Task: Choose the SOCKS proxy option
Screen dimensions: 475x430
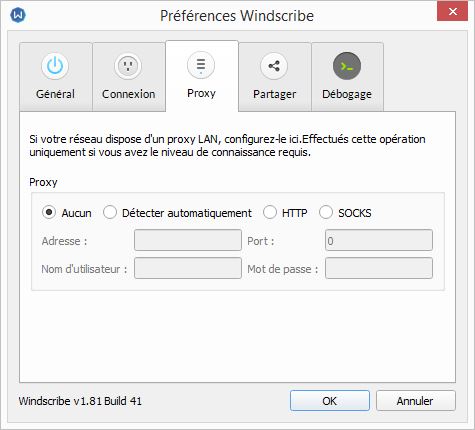Action: [326, 212]
